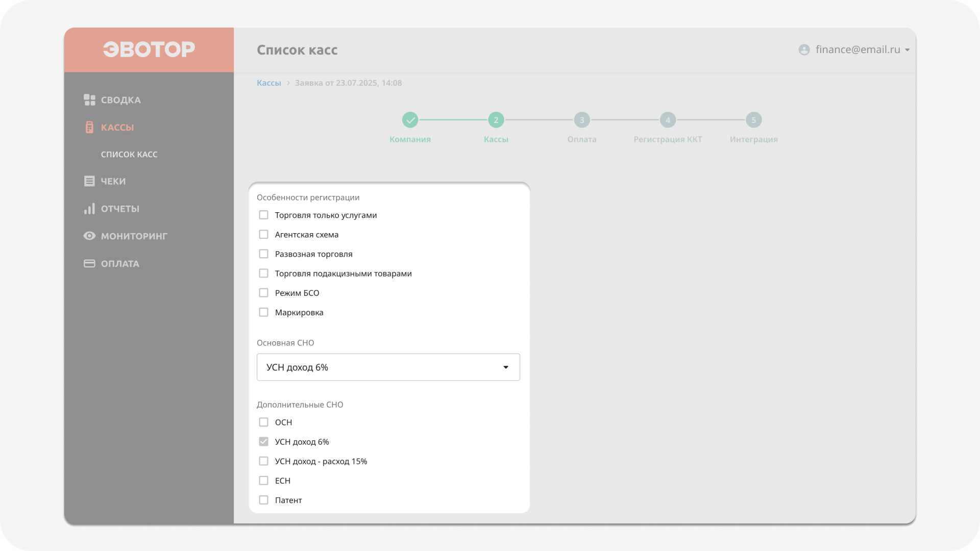Go to Отчеты menu section
Viewport: 980px width, 551px height.
[x=120, y=209]
